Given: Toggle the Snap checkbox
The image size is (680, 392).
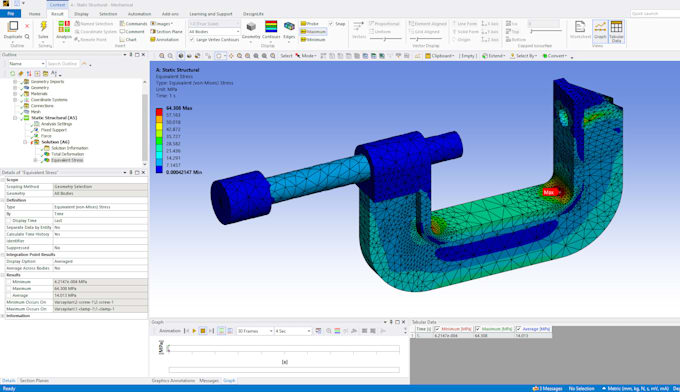Looking at the screenshot, I should pyautogui.click(x=331, y=23).
